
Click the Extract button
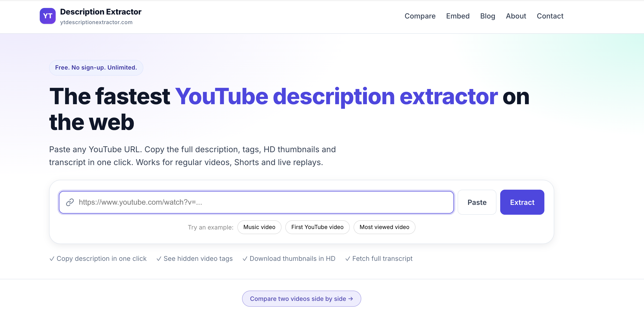(522, 202)
